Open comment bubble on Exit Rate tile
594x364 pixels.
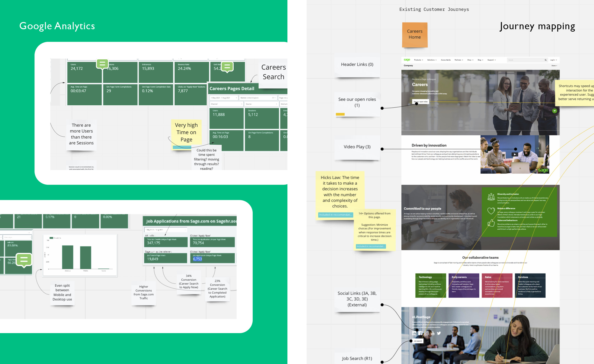[227, 67]
